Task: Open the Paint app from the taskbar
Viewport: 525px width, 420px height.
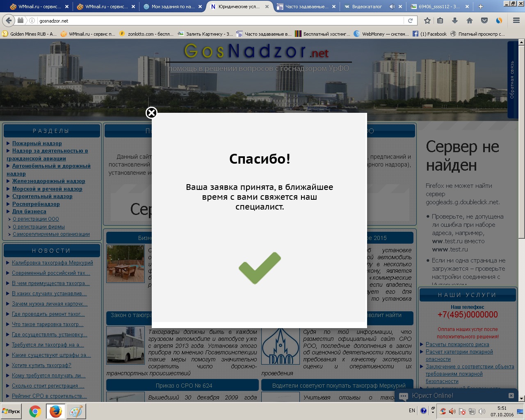Action: click(x=76, y=411)
